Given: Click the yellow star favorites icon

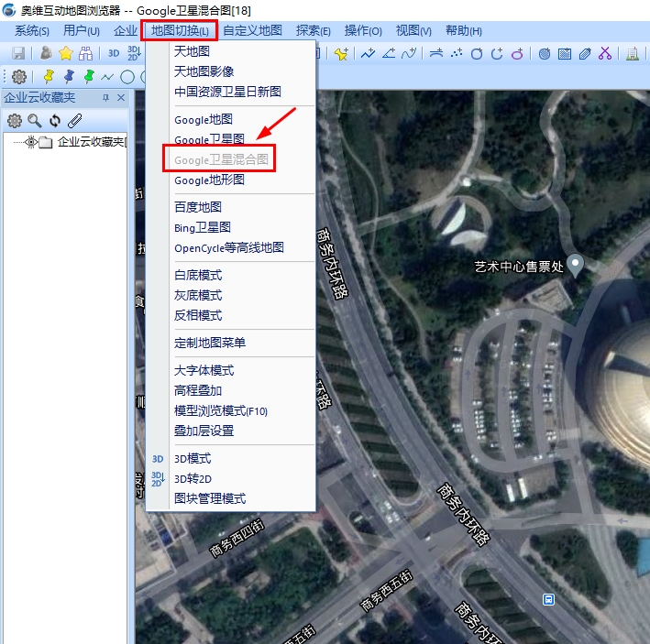Looking at the screenshot, I should tap(66, 53).
